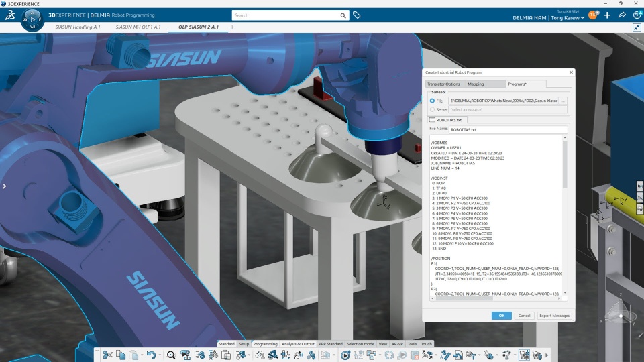The width and height of the screenshot is (644, 362).
Task: Click the top Search input field
Action: tap(286, 15)
